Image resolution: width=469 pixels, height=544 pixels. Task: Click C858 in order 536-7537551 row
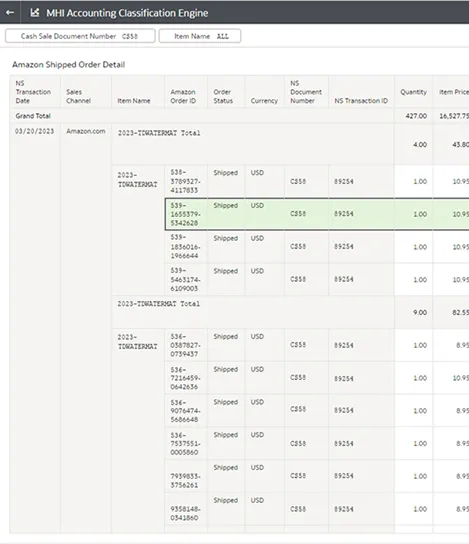[298, 444]
